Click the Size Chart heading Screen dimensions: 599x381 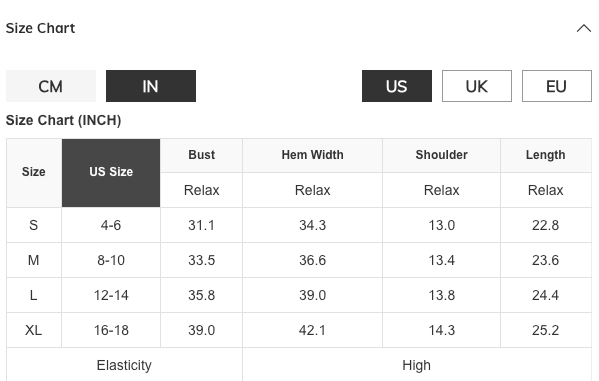pos(40,28)
